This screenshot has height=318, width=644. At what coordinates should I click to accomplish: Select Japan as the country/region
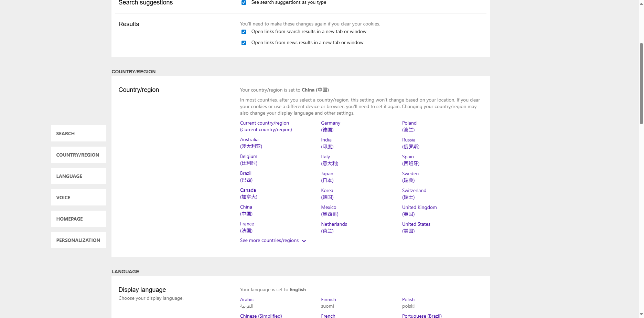click(x=327, y=173)
